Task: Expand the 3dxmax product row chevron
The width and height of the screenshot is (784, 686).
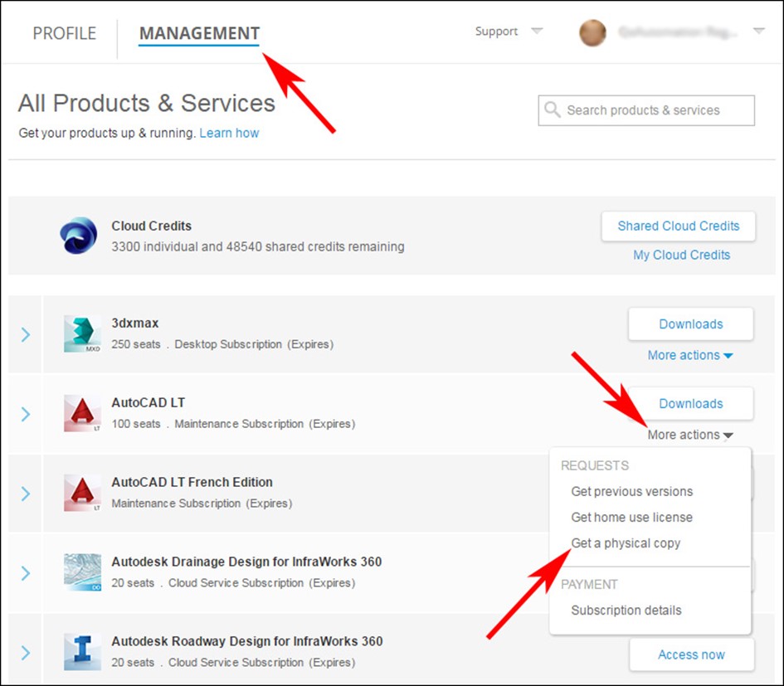Action: point(26,334)
